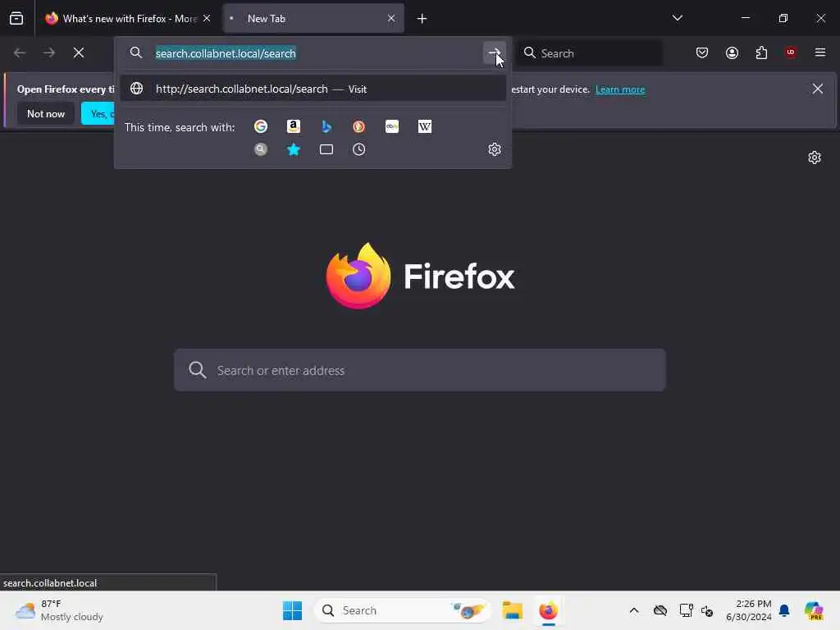
Task: Show hidden system tray icons chevron
Action: [x=634, y=610]
